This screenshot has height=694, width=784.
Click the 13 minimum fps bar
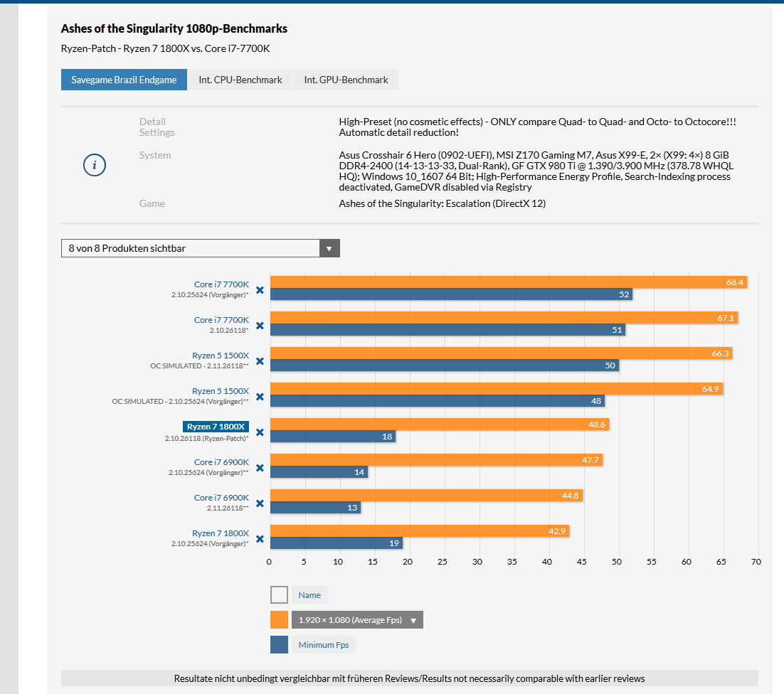[x=315, y=508]
